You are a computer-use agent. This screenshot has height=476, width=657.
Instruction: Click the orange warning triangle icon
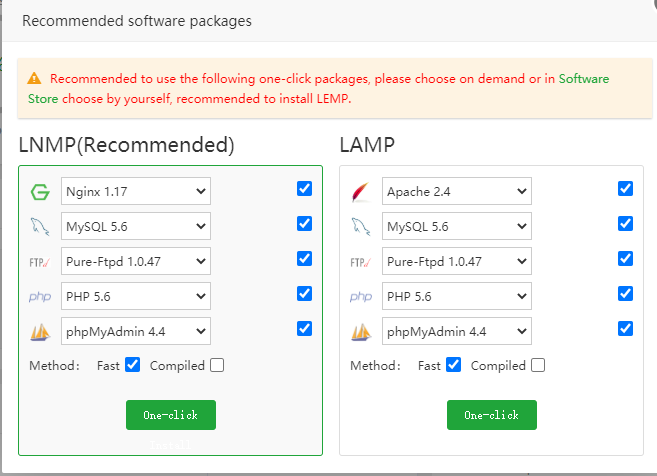click(35, 78)
